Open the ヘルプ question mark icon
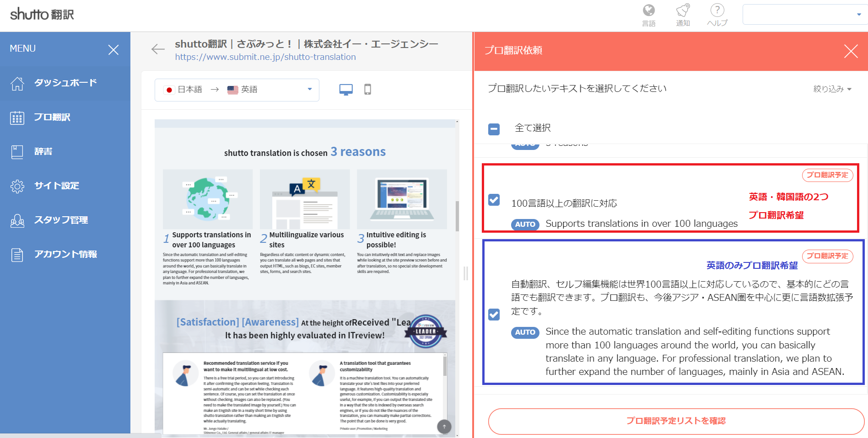The image size is (868, 438). [x=717, y=11]
